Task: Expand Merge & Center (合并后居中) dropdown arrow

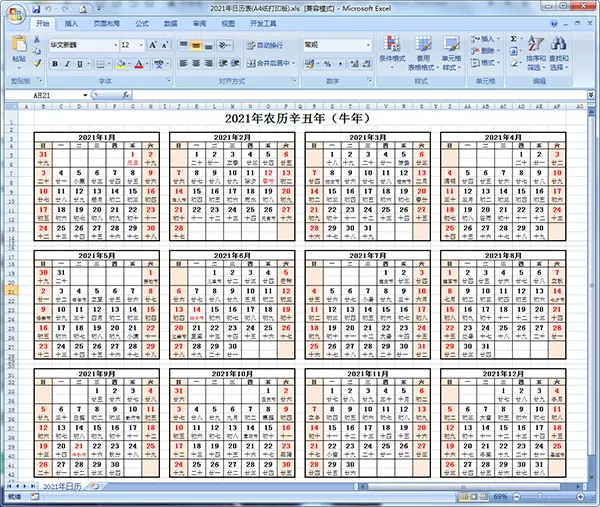Action: click(x=293, y=63)
